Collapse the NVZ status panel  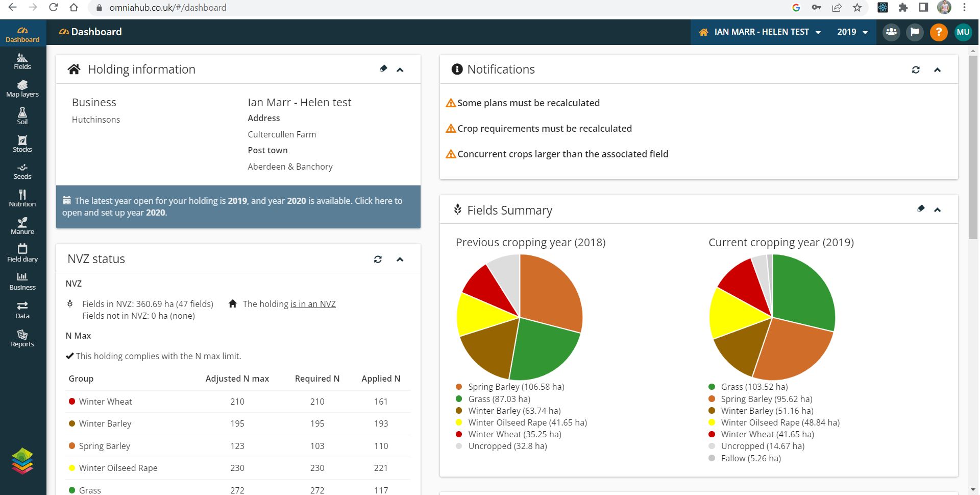pyautogui.click(x=400, y=260)
